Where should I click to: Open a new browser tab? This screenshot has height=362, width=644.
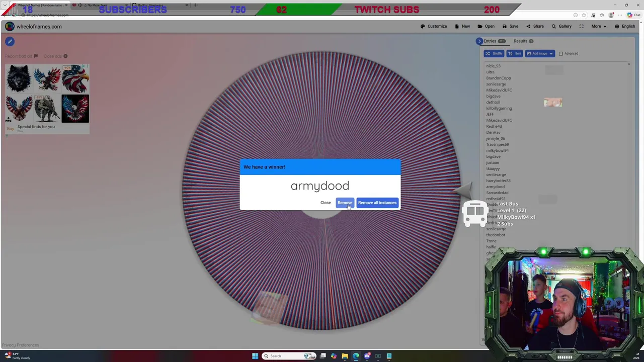pyautogui.click(x=195, y=5)
